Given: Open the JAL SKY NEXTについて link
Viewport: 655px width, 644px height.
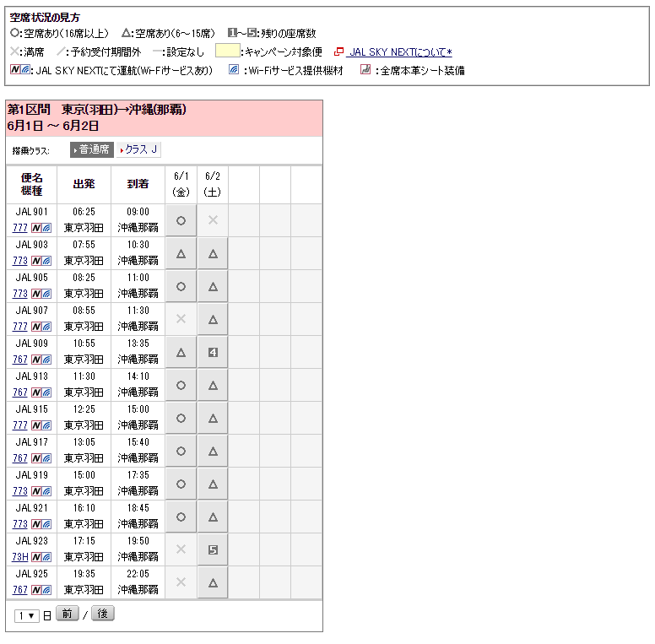Looking at the screenshot, I should coord(400,52).
